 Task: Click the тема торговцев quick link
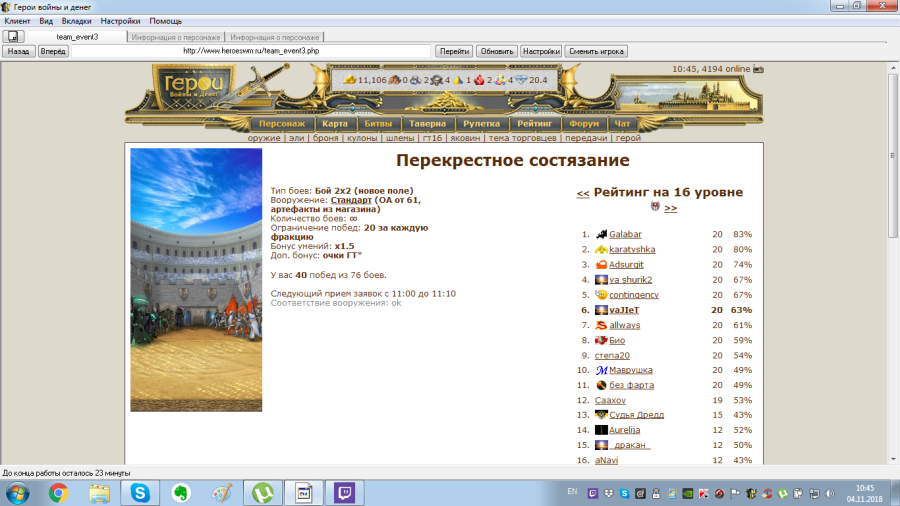tap(522, 138)
